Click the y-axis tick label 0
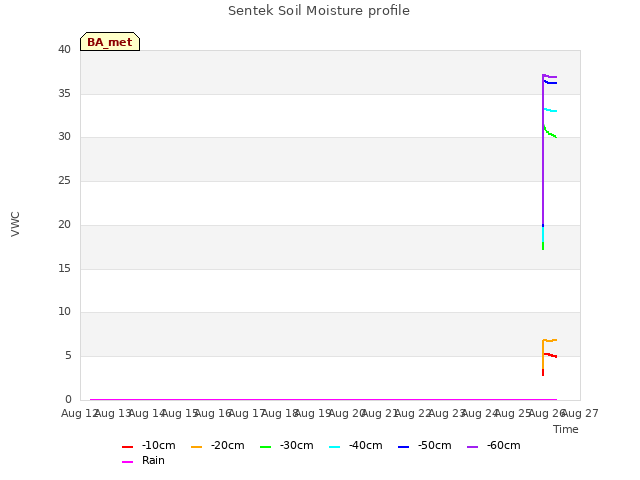The width and height of the screenshot is (640, 480). tap(68, 399)
